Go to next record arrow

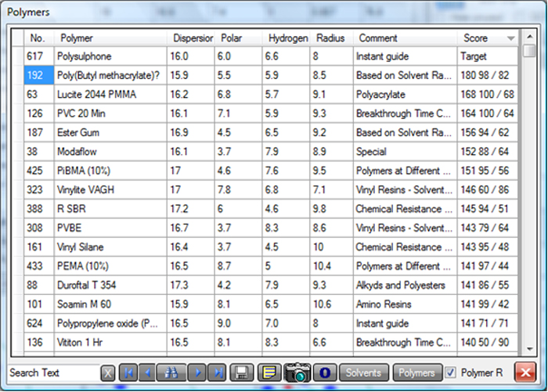pos(197,372)
